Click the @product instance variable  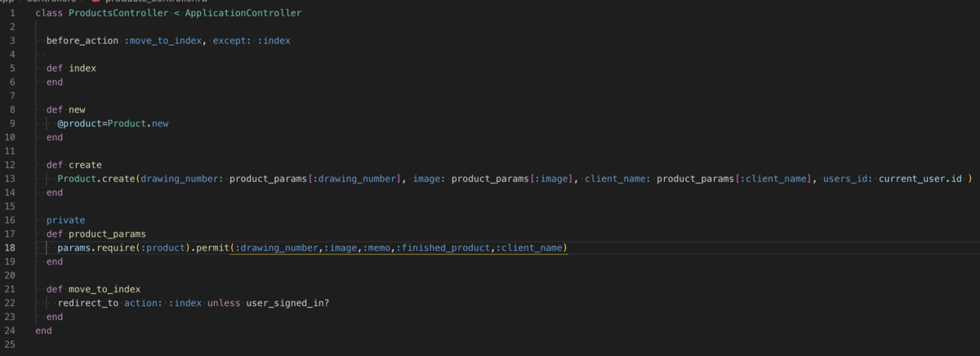pos(80,123)
